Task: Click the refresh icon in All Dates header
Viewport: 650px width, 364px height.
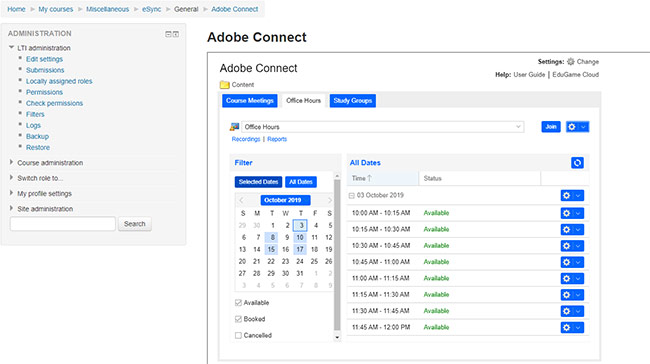Action: [x=577, y=163]
